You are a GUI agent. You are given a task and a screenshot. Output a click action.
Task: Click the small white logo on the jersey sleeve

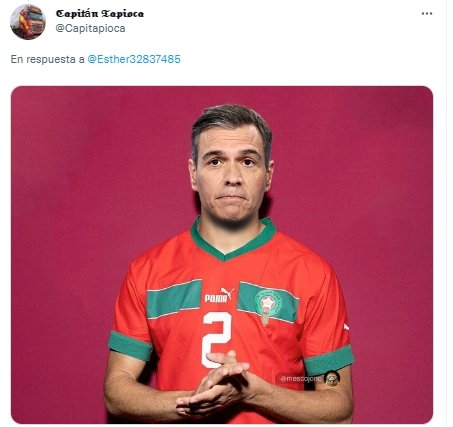(346, 327)
